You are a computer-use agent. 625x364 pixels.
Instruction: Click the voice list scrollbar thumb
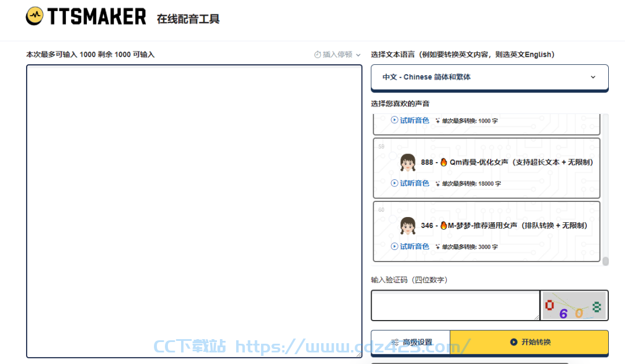(x=605, y=261)
